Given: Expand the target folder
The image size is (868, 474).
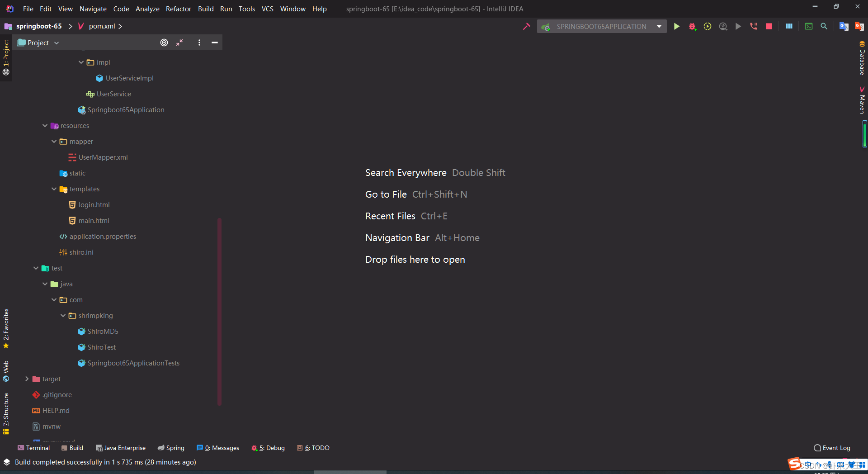Looking at the screenshot, I should 27,379.
